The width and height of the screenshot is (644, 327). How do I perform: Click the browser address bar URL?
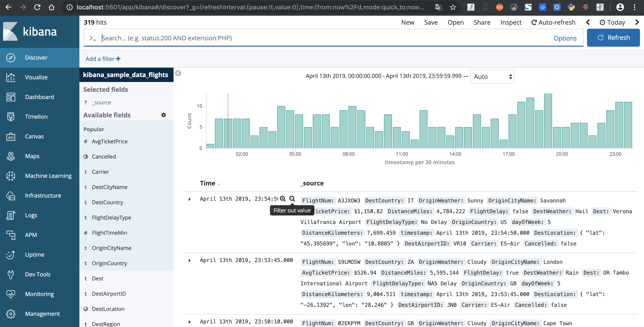click(250, 7)
